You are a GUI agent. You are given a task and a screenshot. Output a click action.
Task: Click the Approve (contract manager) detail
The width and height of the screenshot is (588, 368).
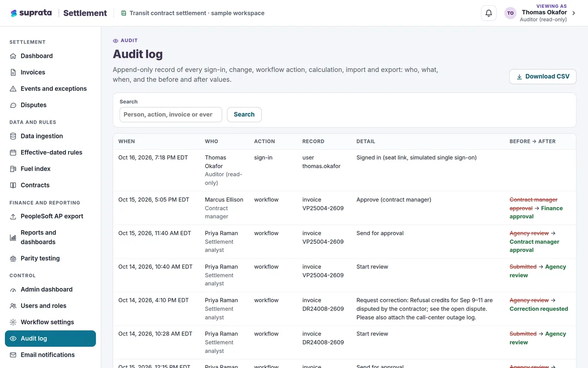coord(393,200)
